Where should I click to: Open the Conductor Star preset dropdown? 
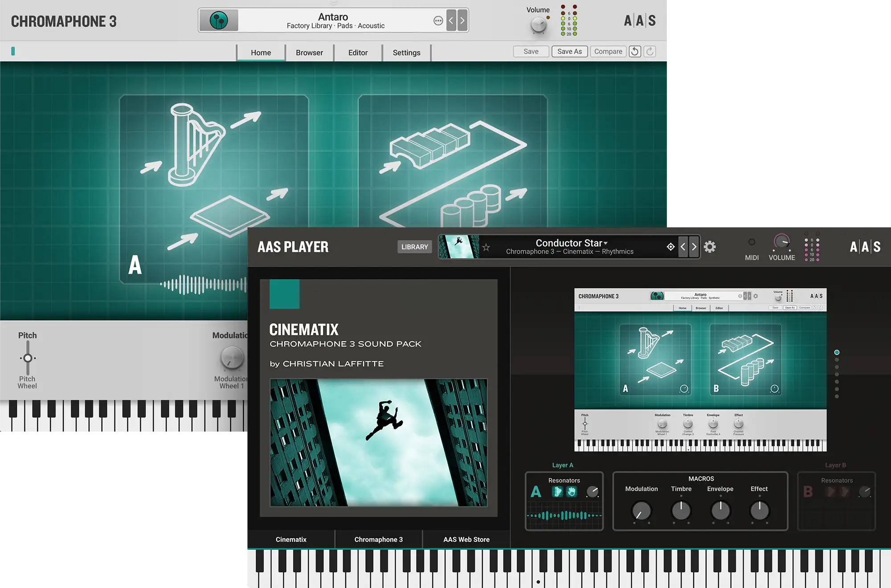click(605, 243)
